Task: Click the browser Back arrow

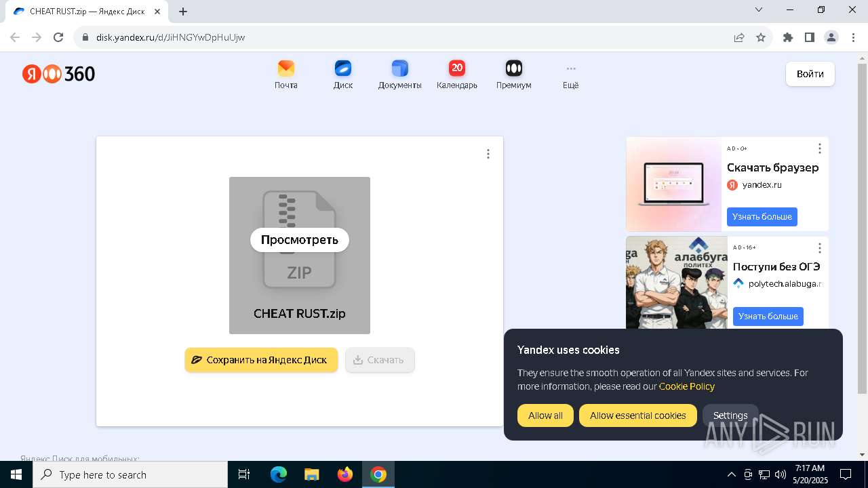Action: [x=15, y=37]
